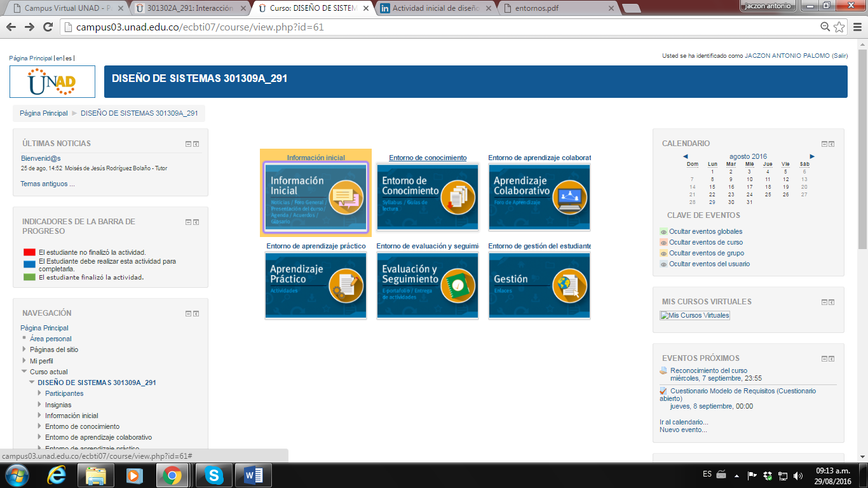This screenshot has height=488, width=868.
Task: Show hidden icons in the system tray
Action: (x=736, y=475)
